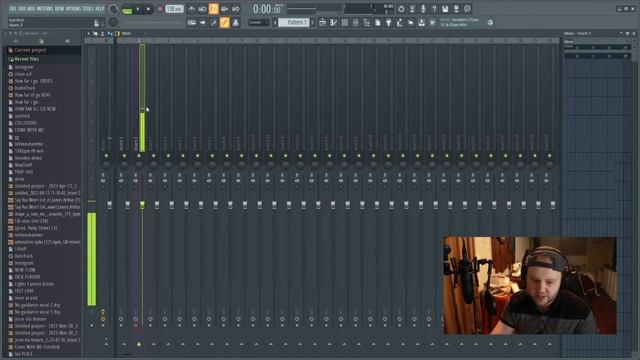Open the channel rack icon

click(x=344, y=22)
